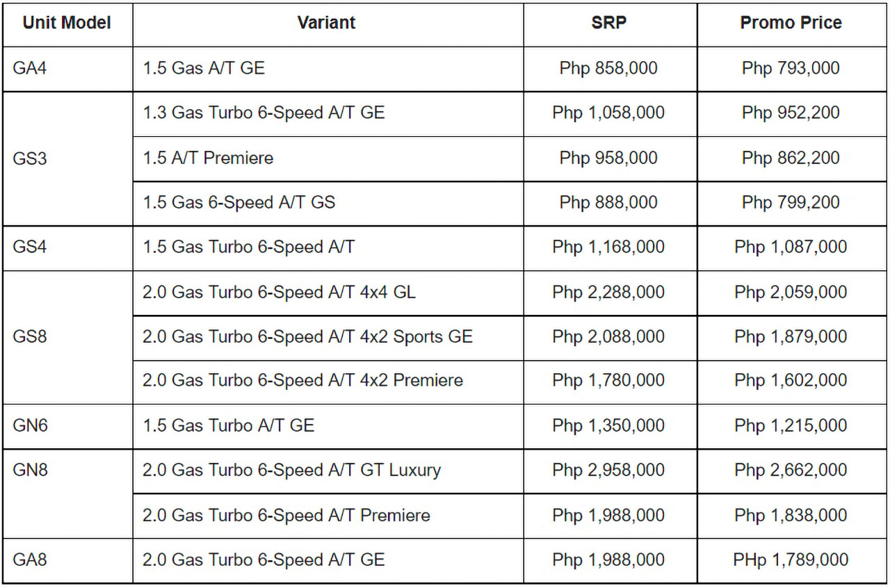
Task: Select the GS8 unit model cell
Action: [x=30, y=336]
